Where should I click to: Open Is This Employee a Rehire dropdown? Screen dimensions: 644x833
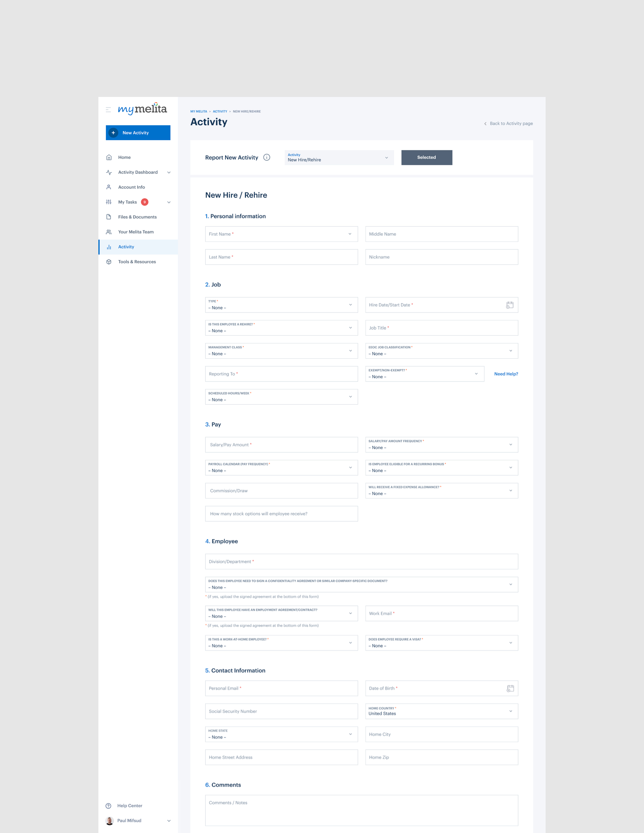click(281, 328)
